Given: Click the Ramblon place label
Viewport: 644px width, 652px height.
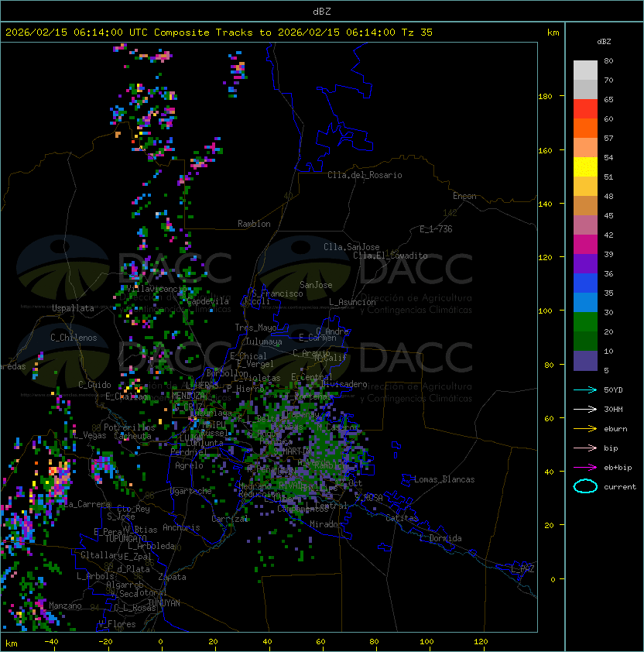Looking at the screenshot, I should [x=254, y=224].
